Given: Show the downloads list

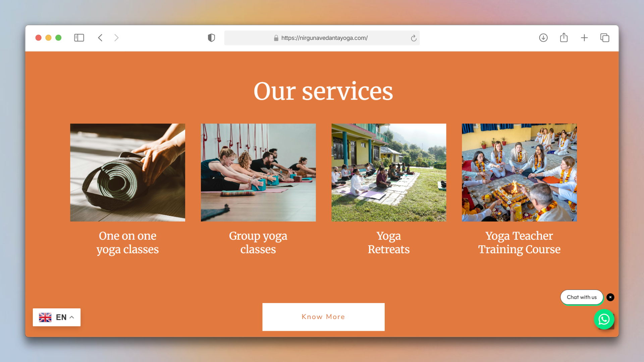Looking at the screenshot, I should [543, 38].
